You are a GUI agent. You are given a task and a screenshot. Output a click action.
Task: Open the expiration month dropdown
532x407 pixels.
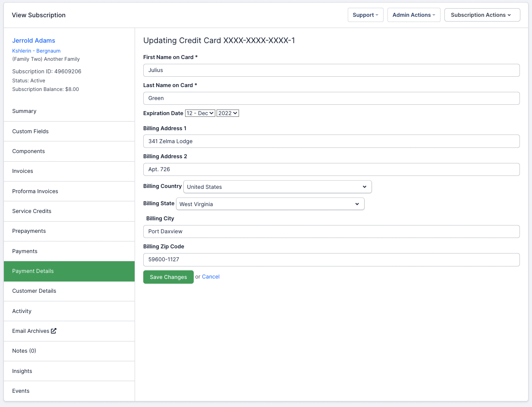200,113
